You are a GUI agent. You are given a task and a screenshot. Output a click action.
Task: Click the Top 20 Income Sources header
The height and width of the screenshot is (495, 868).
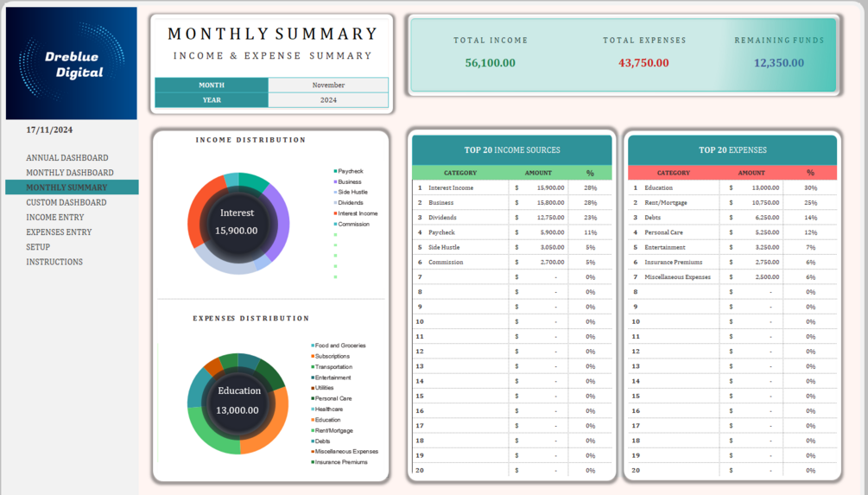pyautogui.click(x=512, y=150)
